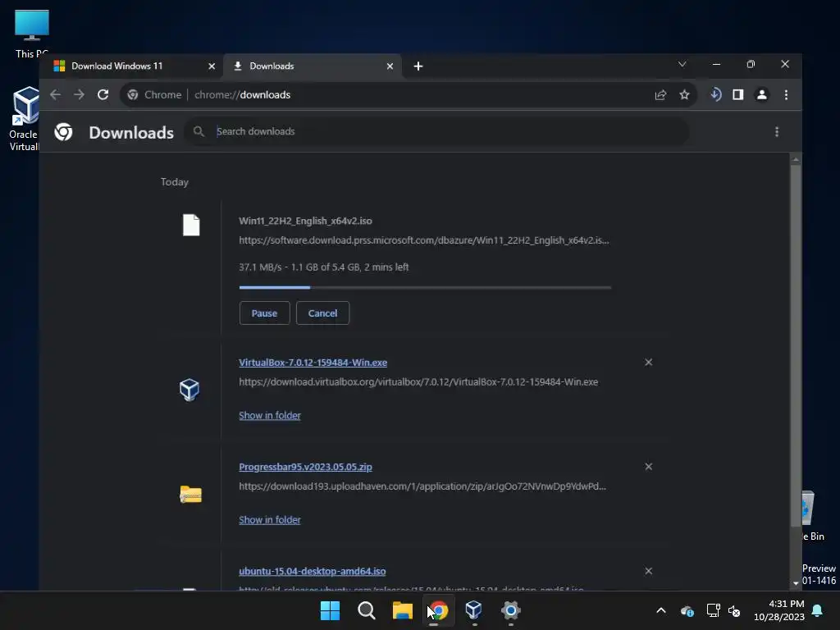The height and width of the screenshot is (630, 840).
Task: Click the Win11 download progress bar
Action: pos(426,288)
